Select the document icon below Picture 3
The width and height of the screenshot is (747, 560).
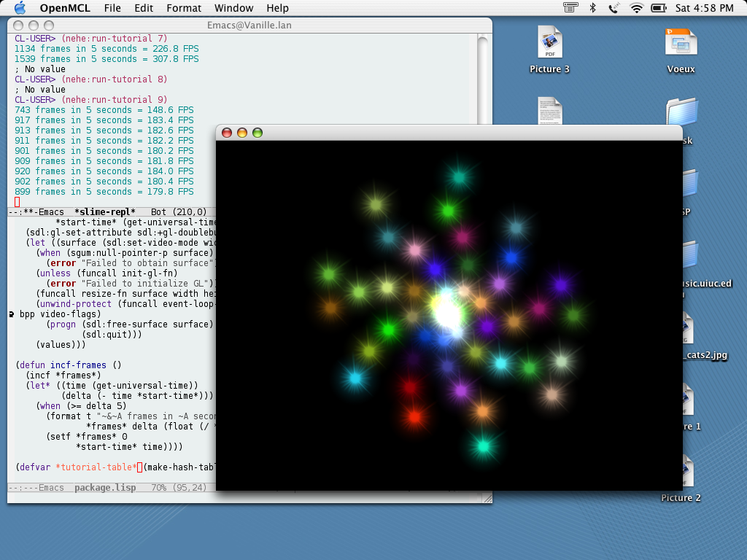(550, 111)
